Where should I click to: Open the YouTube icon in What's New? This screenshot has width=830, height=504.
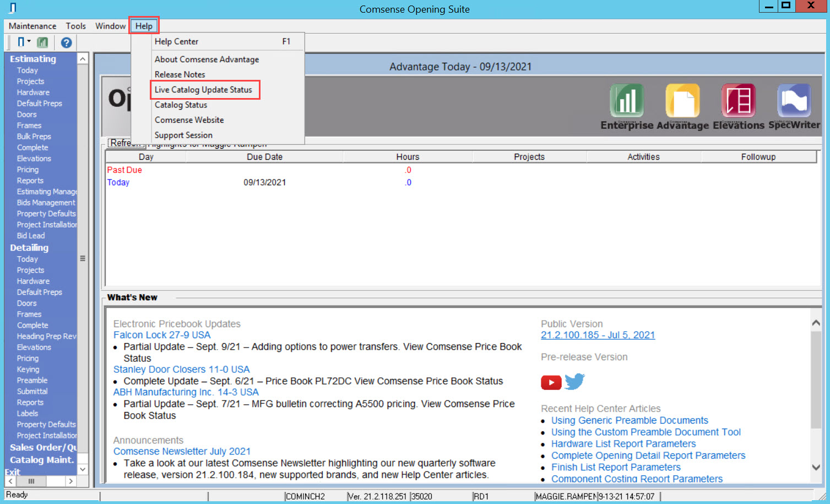[x=551, y=382]
